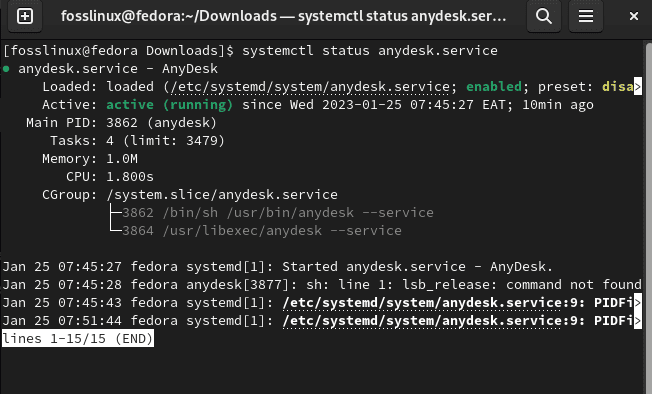The width and height of the screenshot is (652, 394).
Task: Click the 'lines 1-15/15 (END)' pager status
Action: 78,338
